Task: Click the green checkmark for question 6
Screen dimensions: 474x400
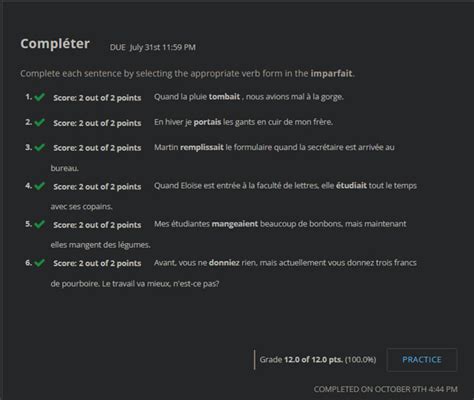Action: pos(40,263)
